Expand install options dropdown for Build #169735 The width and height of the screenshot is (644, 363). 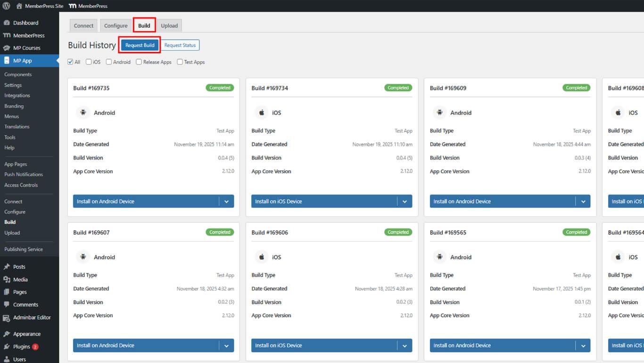point(226,202)
